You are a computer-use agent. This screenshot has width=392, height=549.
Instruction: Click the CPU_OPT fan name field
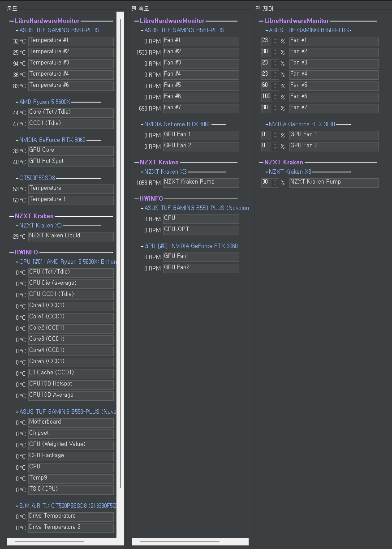point(201,230)
